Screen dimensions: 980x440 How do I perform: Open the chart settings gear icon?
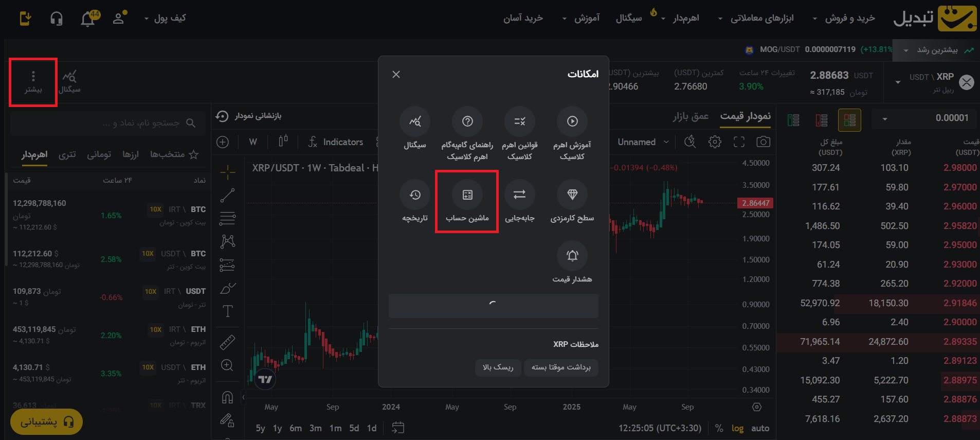pyautogui.click(x=715, y=142)
